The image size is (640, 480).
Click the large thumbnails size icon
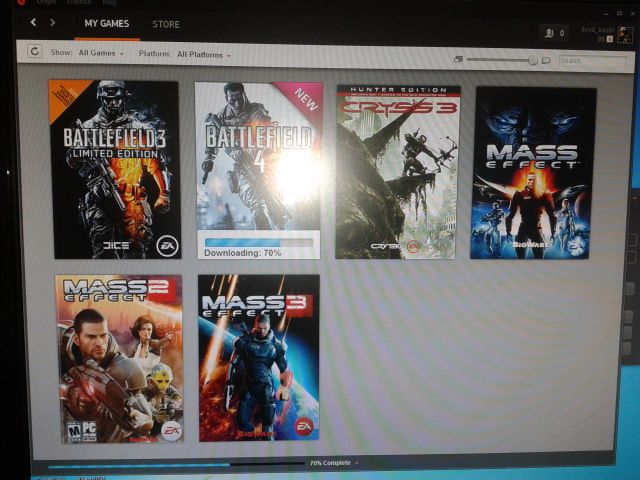[546, 60]
